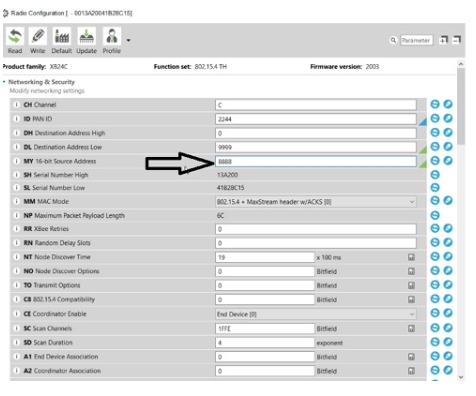Show info for CH Channel

click(x=16, y=105)
